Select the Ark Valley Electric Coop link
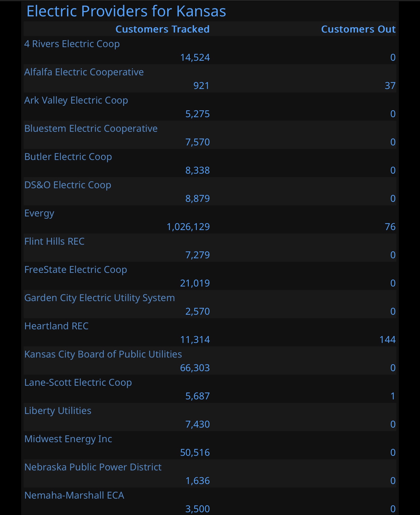 76,101
